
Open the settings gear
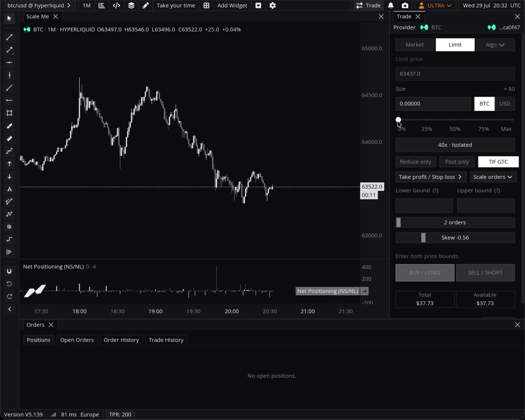(273, 5)
